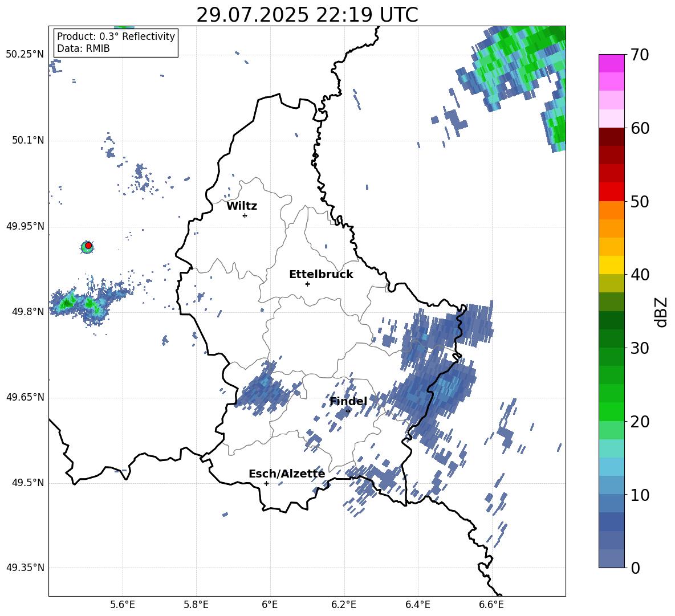Click the dBZ colorbar axis label
The width and height of the screenshot is (675, 616).
pos(661,312)
